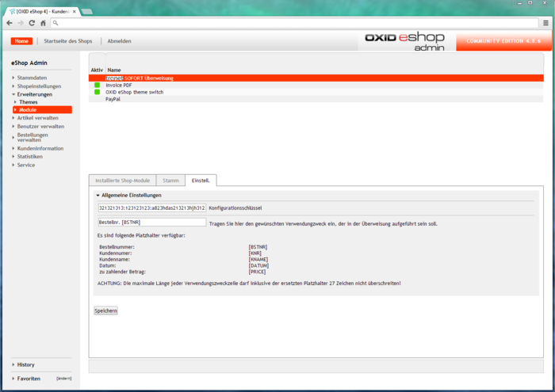Click the [KNR] placeholder text
The height and width of the screenshot is (392, 555).
[255, 253]
